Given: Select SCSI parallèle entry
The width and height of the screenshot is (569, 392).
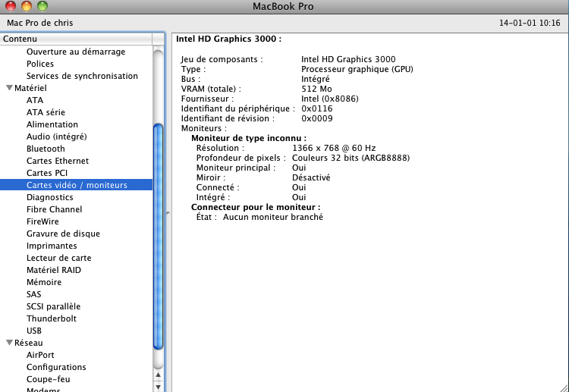Looking at the screenshot, I should (x=53, y=306).
